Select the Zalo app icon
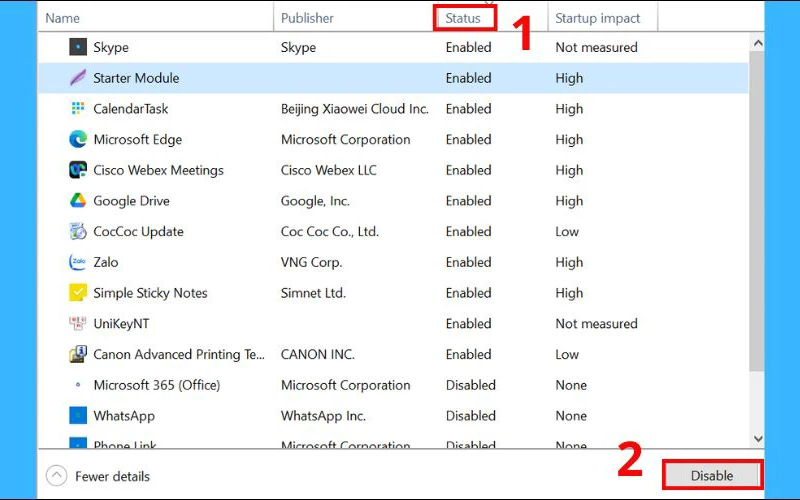This screenshot has width=800, height=500. (x=78, y=262)
